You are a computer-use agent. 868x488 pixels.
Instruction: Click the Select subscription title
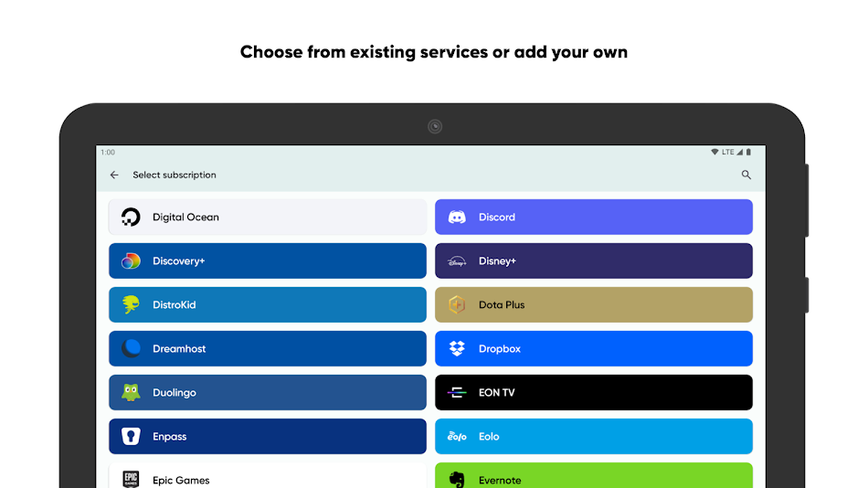175,175
